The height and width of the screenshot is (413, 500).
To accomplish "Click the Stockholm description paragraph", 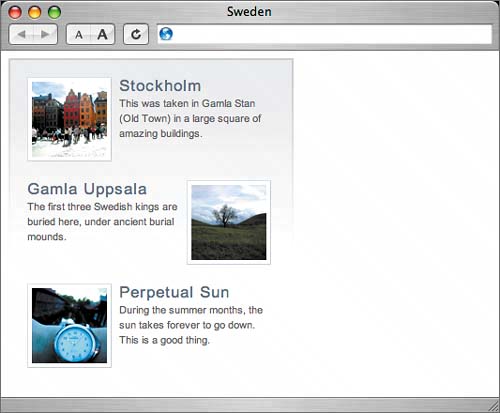I will [x=190, y=118].
